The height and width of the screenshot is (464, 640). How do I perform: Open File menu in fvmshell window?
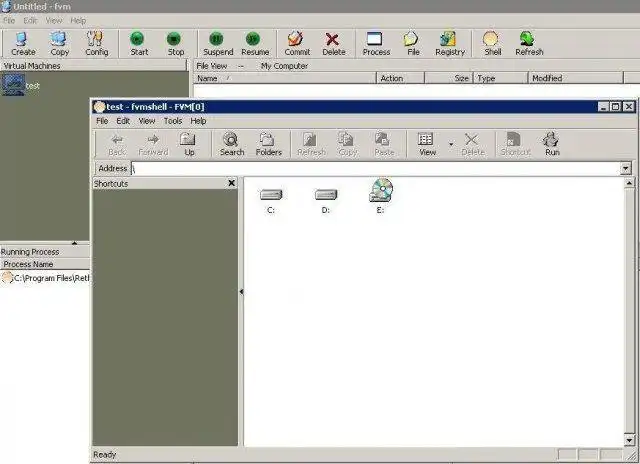tap(102, 121)
